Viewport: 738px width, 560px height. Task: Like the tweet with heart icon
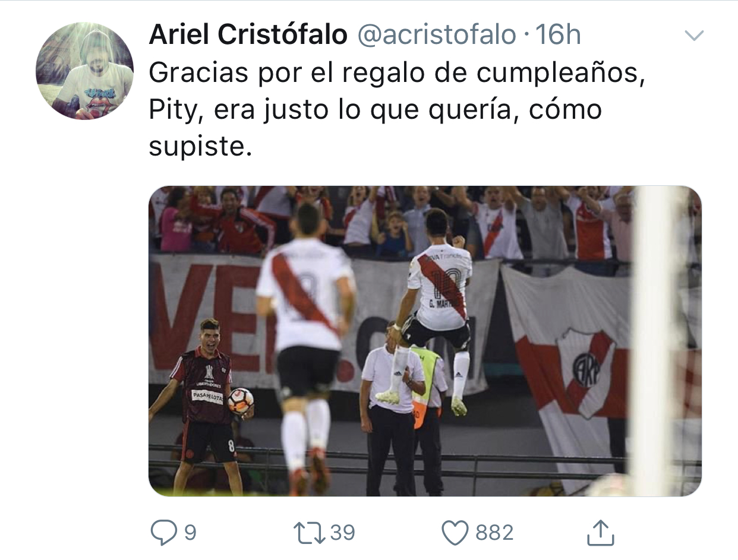click(455, 533)
